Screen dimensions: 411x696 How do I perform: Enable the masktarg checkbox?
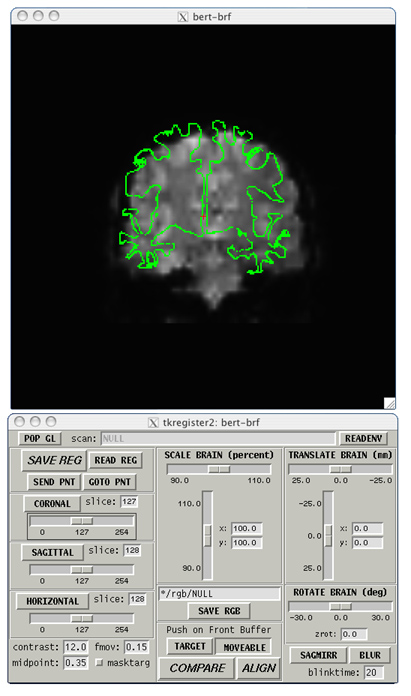point(99,663)
